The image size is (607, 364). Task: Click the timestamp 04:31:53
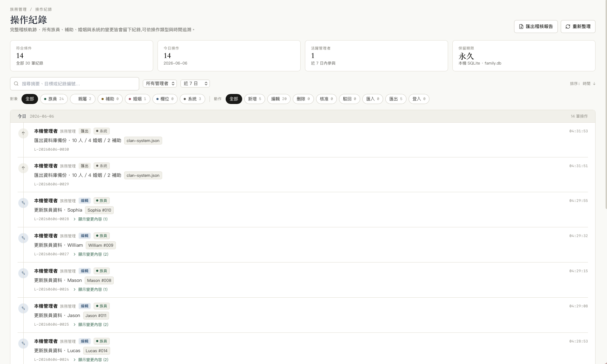tap(578, 131)
